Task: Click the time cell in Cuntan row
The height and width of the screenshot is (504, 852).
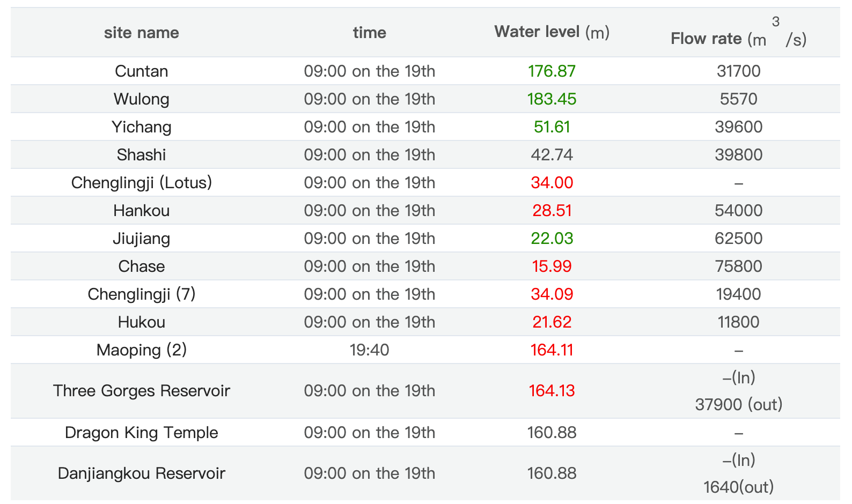Action: 370,71
